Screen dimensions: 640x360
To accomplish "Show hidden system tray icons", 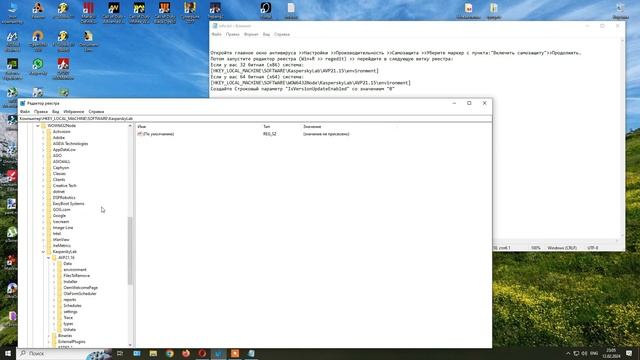I will pyautogui.click(x=568, y=353).
